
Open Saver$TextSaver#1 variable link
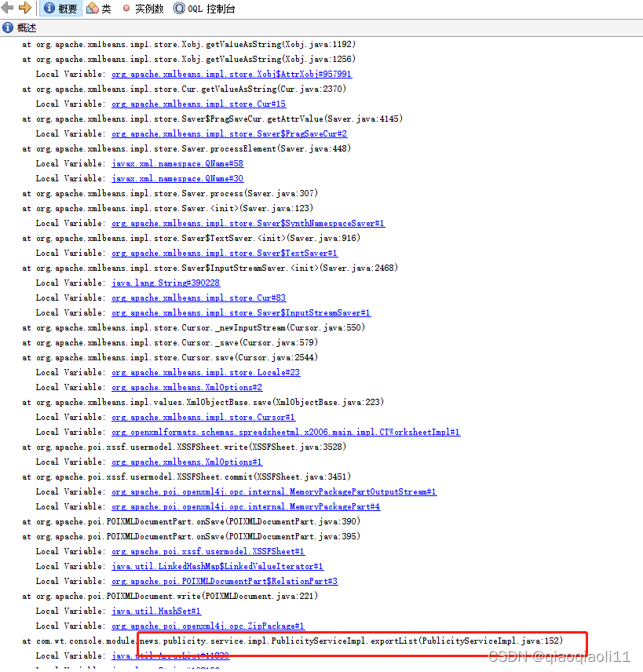pos(225,254)
